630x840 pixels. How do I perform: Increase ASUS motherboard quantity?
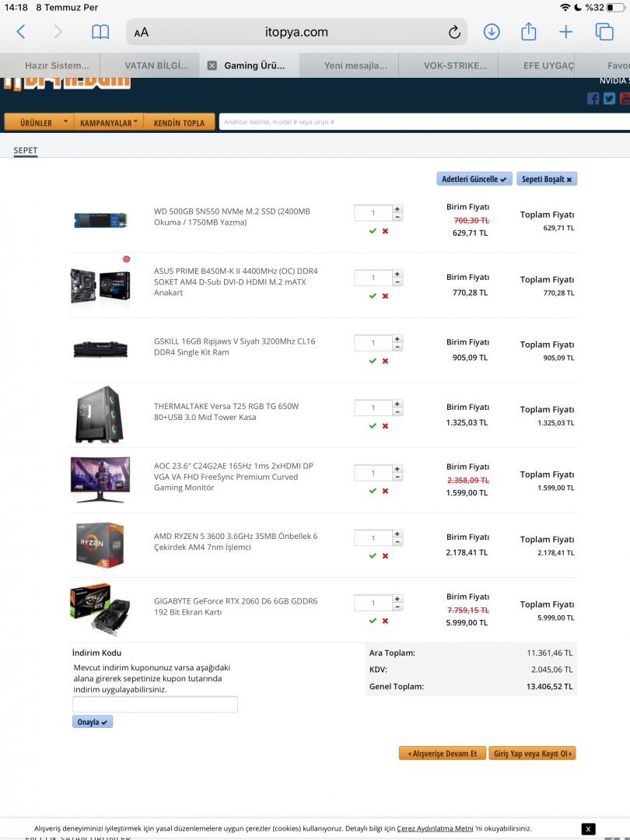click(x=397, y=274)
